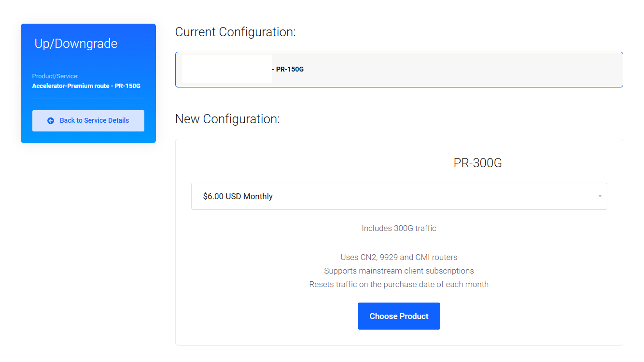Click the Includes 300G traffic line

tap(399, 228)
